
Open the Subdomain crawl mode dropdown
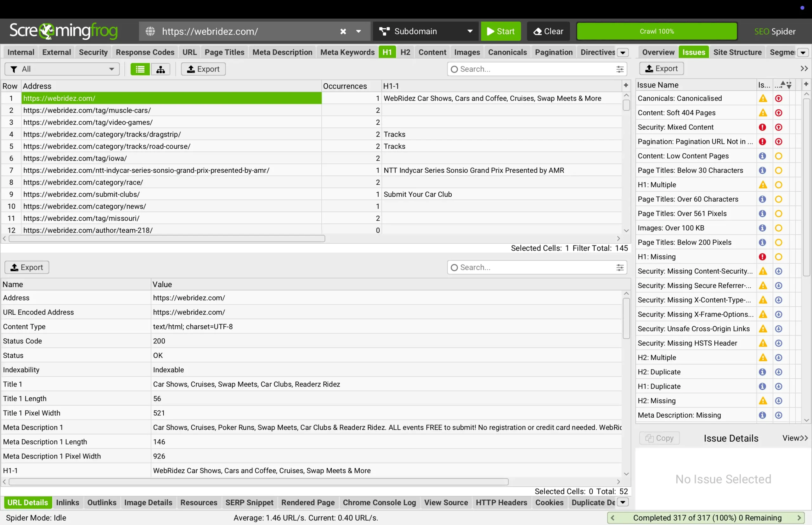click(x=470, y=31)
